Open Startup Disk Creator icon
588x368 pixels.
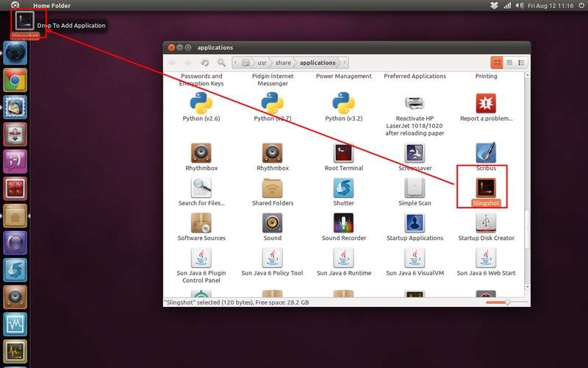(x=486, y=223)
